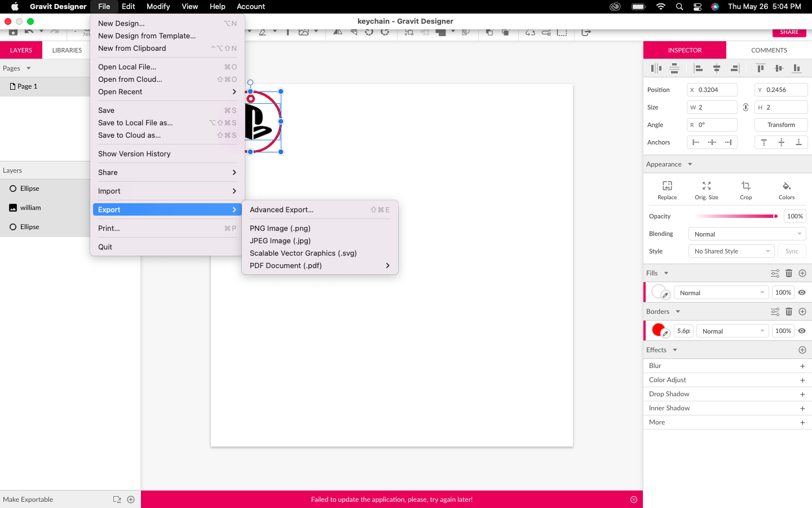Add Inner Shadow effect plus icon
Screen dimensions: 812x508
click(x=802, y=409)
